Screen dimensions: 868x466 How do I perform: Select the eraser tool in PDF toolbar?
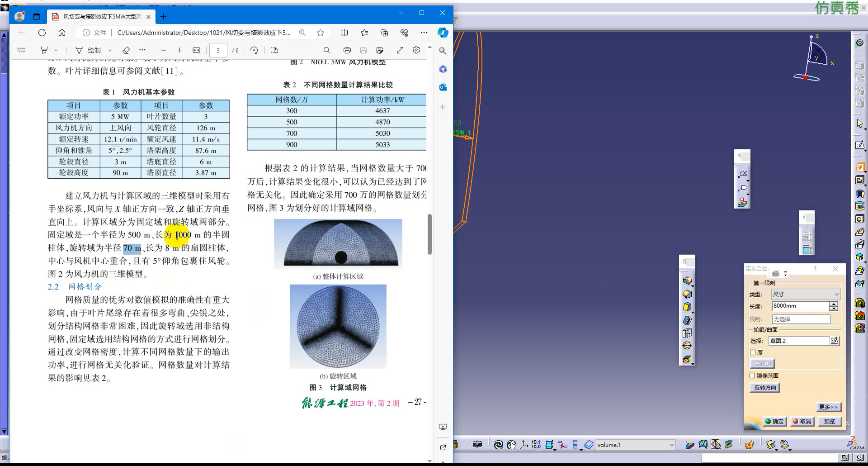[x=126, y=50]
